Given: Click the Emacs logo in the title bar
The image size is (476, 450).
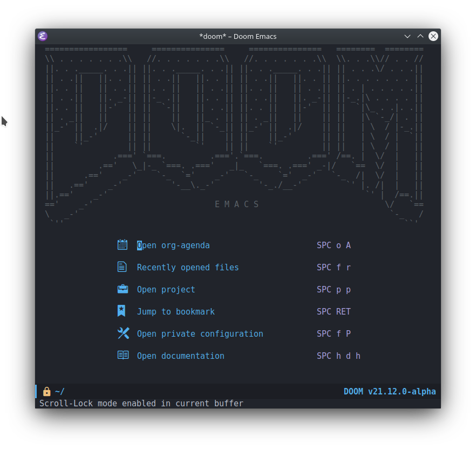Looking at the screenshot, I should pos(42,36).
